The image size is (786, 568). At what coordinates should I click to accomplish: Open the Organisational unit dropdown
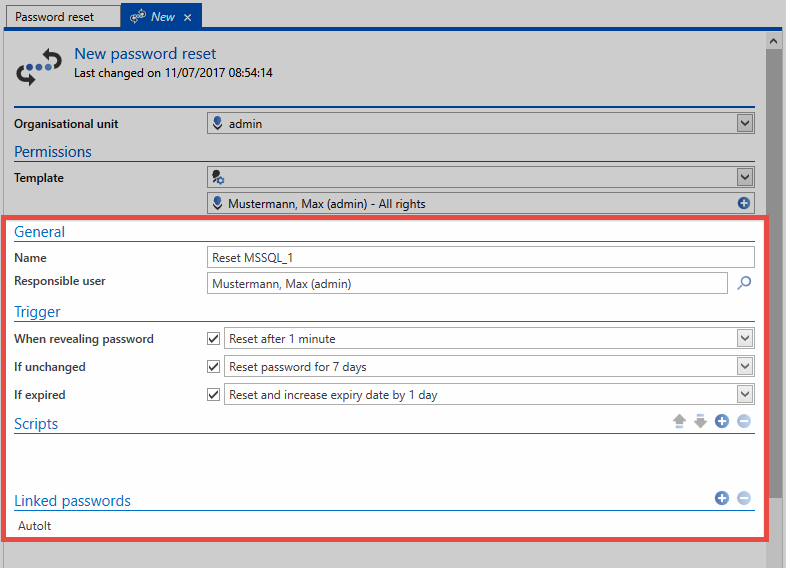[744, 123]
